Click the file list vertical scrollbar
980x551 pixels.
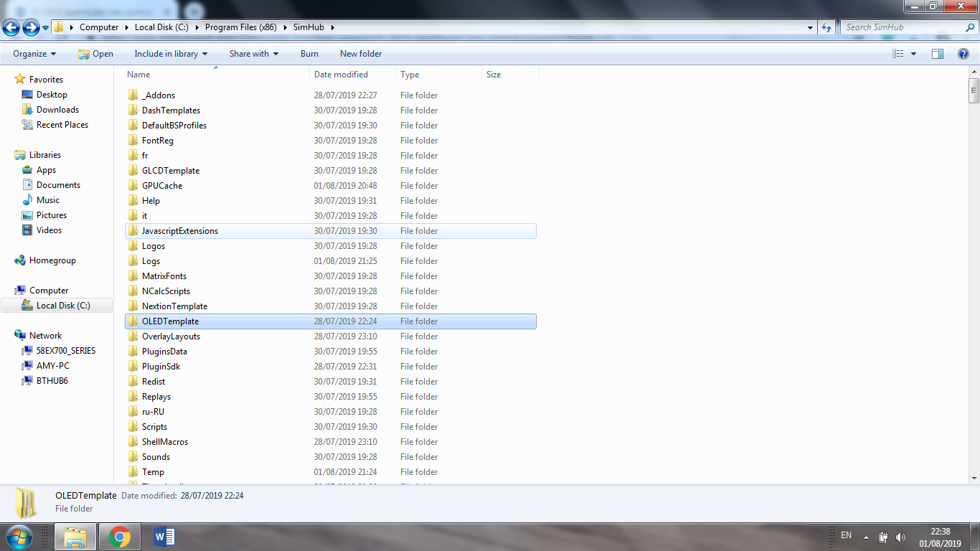pos(974,276)
